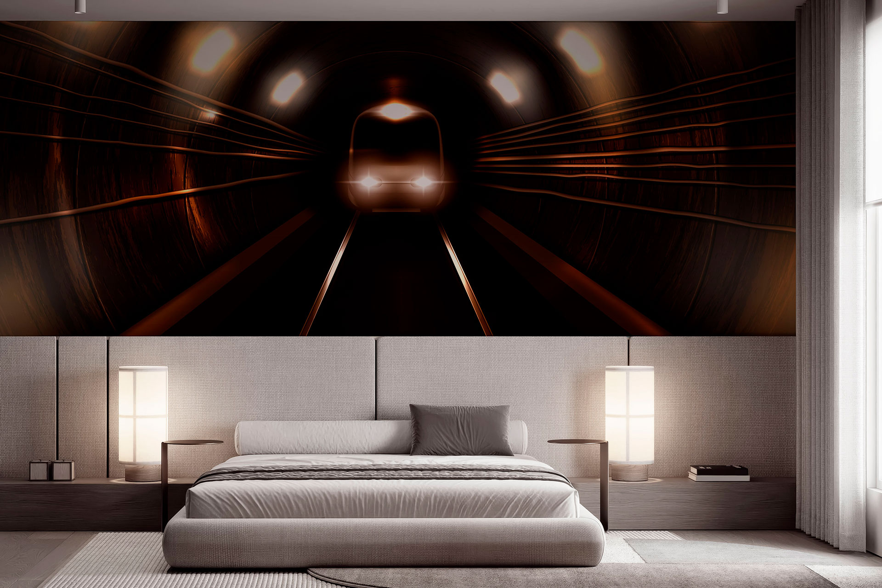The image size is (882, 588).
Task: Click the train's right headlight
Action: pyautogui.click(x=423, y=182)
